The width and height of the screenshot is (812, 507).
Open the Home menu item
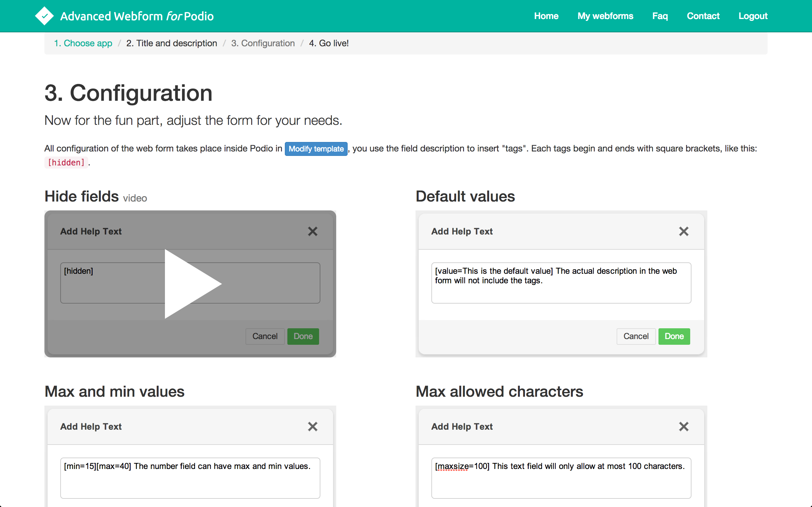pyautogui.click(x=546, y=16)
